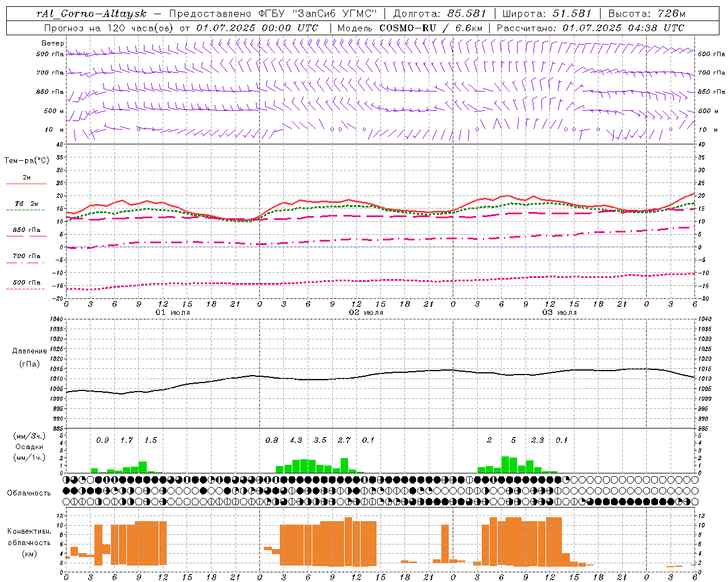Click the 850 гПа temperature legend entry
Screen dimensions: 728x582
26,230
